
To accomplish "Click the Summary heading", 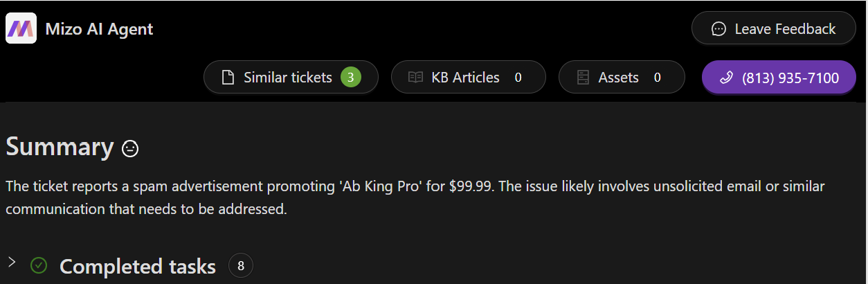I will click(x=60, y=147).
